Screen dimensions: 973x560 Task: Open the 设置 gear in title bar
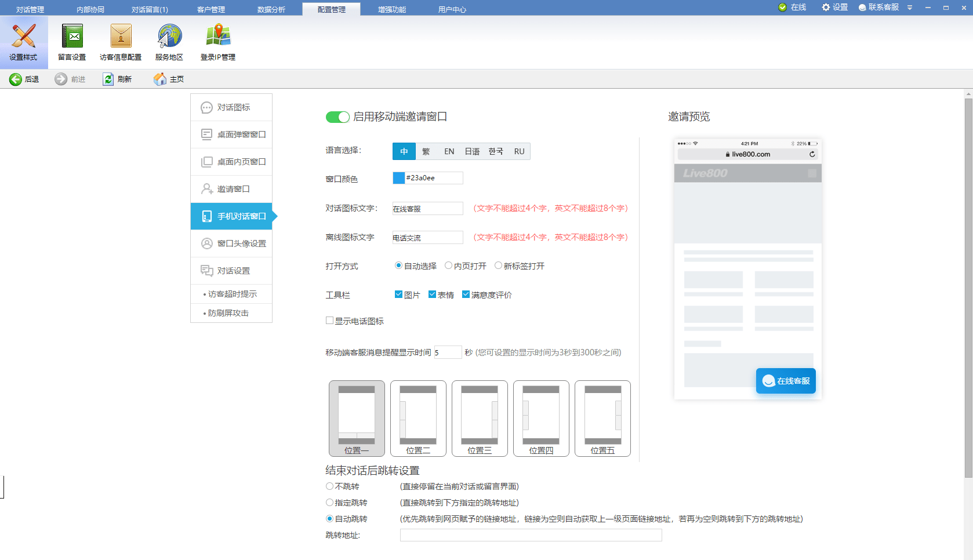pyautogui.click(x=834, y=8)
